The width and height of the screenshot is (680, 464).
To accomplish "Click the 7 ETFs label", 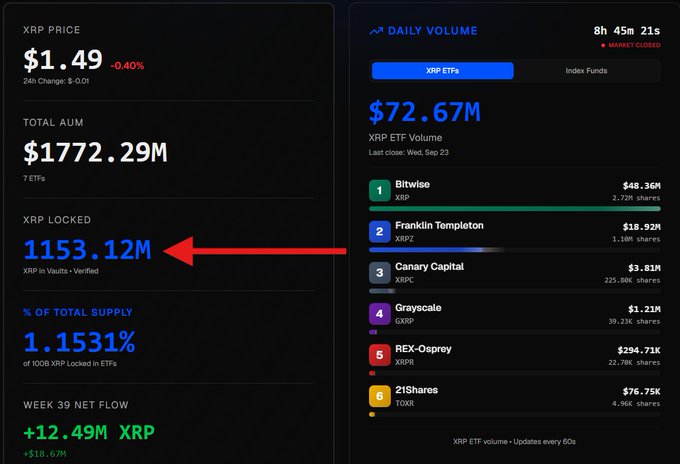I will pyautogui.click(x=34, y=178).
